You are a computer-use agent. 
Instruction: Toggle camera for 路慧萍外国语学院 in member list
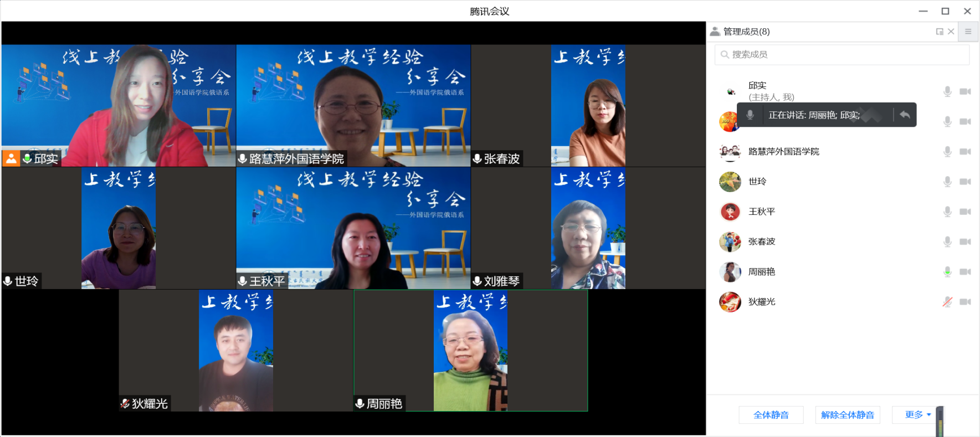tap(965, 151)
